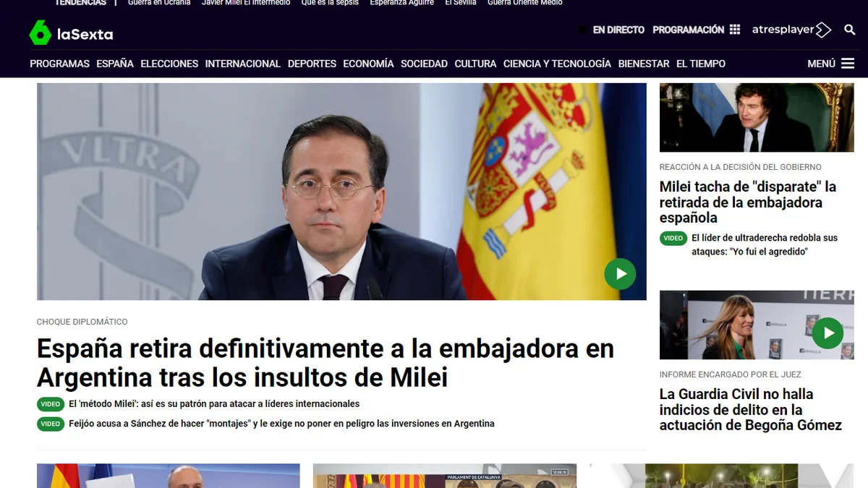Image resolution: width=868 pixels, height=488 pixels.
Task: Open the search magnifier icon
Action: point(850,30)
